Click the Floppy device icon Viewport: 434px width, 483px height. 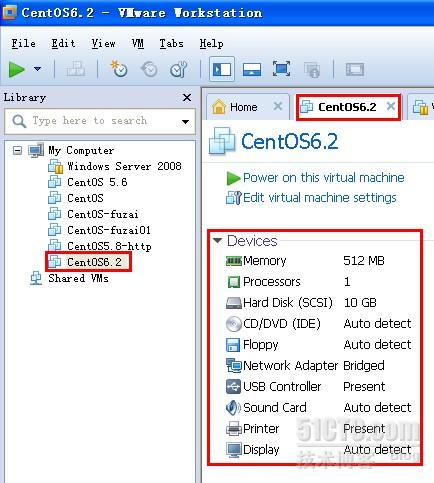click(233, 345)
